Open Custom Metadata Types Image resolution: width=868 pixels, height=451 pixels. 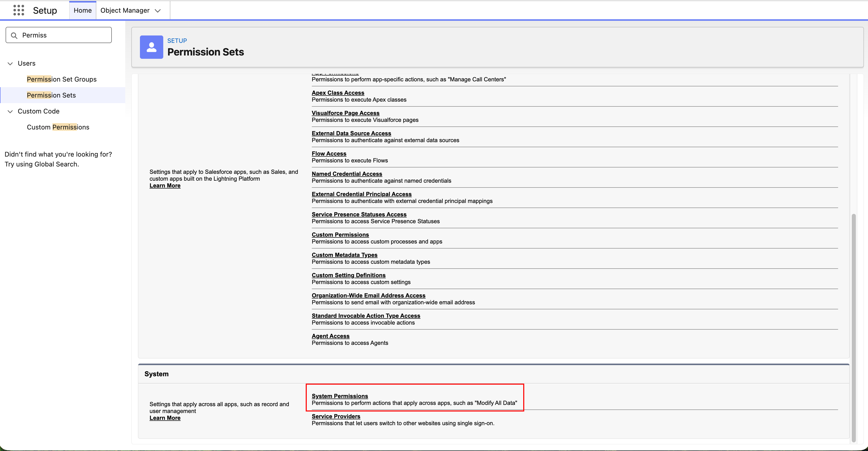pyautogui.click(x=344, y=255)
